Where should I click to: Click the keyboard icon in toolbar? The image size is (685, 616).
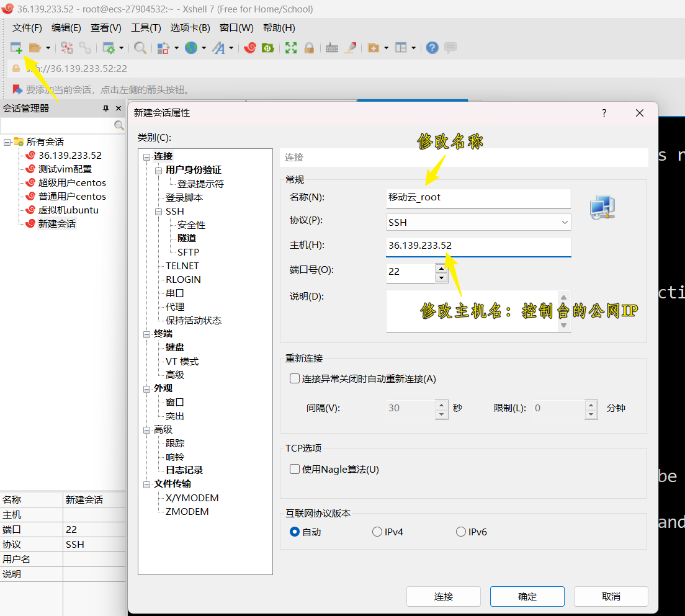coord(332,48)
